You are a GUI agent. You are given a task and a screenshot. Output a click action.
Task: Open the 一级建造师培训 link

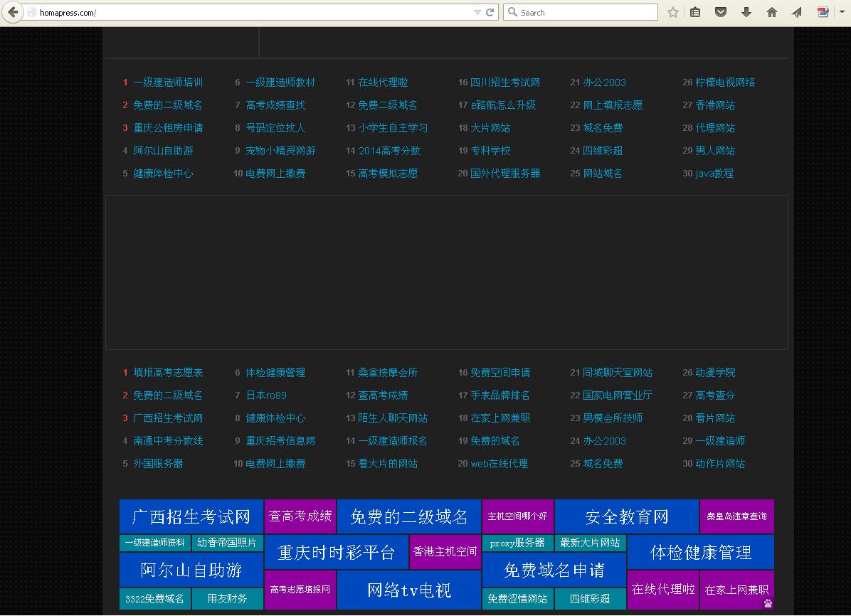coord(168,83)
